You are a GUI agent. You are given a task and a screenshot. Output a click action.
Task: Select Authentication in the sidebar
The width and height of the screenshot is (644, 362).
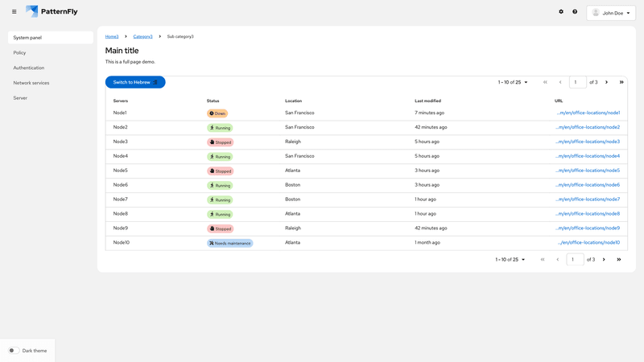pos(29,68)
